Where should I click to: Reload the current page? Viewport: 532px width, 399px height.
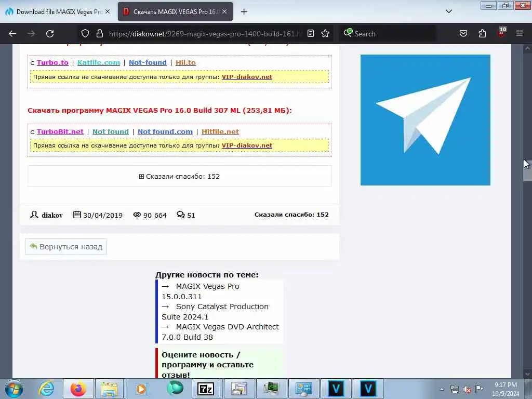[x=50, y=34]
